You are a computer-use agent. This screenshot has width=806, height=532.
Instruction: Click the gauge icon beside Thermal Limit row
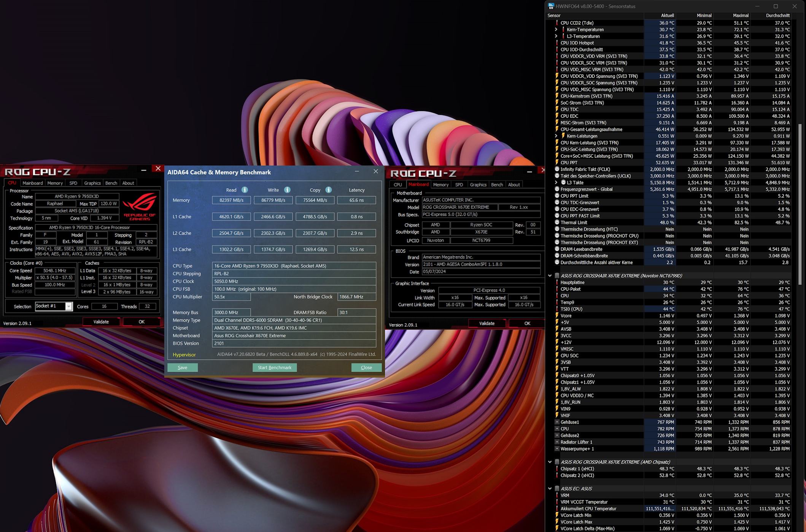click(557, 222)
